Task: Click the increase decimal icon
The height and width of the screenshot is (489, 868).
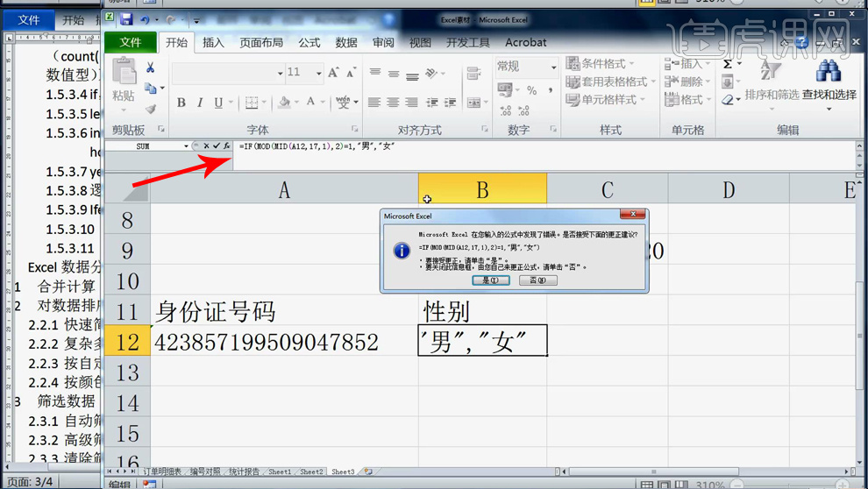Action: pos(505,110)
